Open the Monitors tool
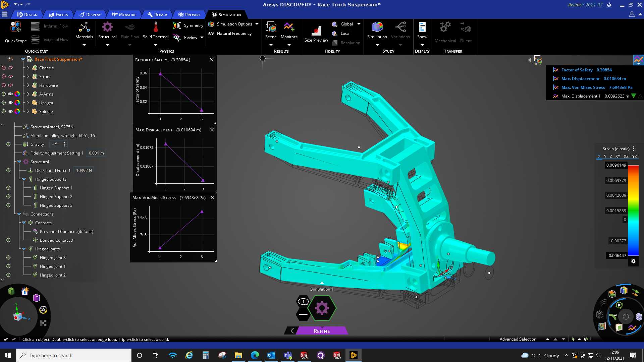The image size is (644, 362). point(289,31)
